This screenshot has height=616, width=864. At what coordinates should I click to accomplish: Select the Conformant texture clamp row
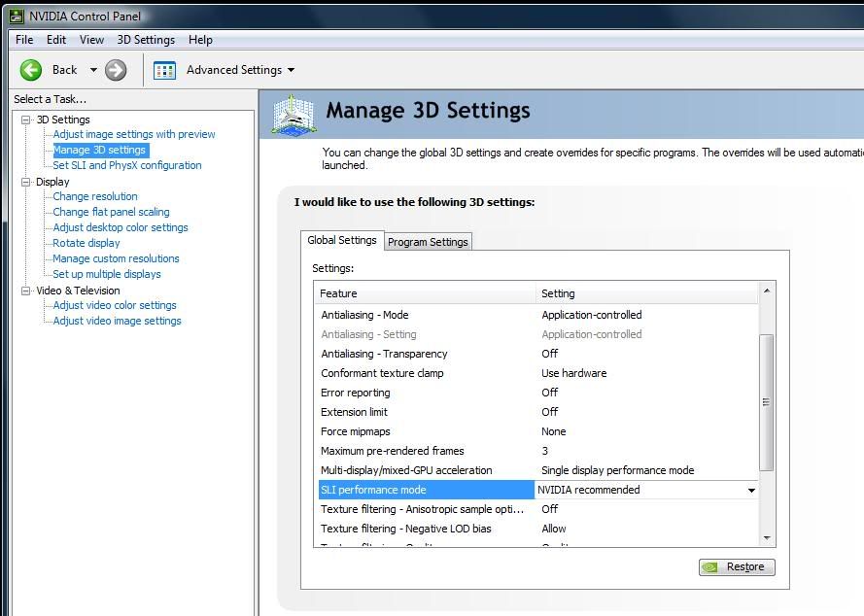[x=538, y=373]
